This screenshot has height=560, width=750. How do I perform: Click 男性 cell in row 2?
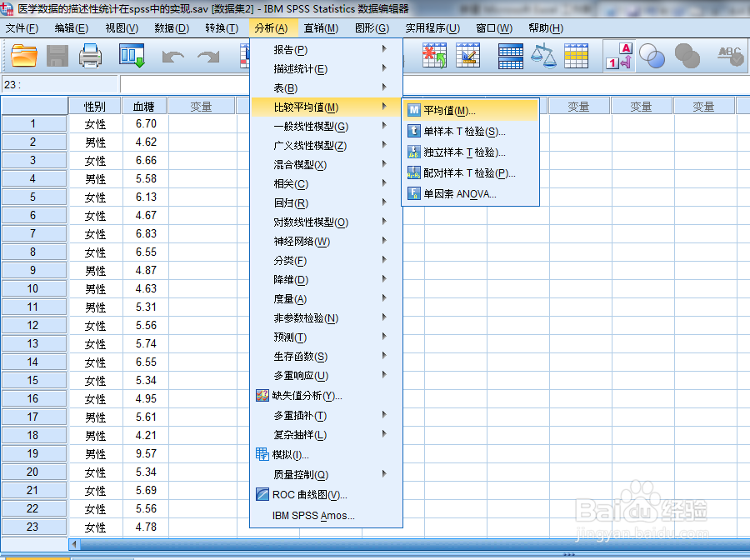pyautogui.click(x=95, y=142)
